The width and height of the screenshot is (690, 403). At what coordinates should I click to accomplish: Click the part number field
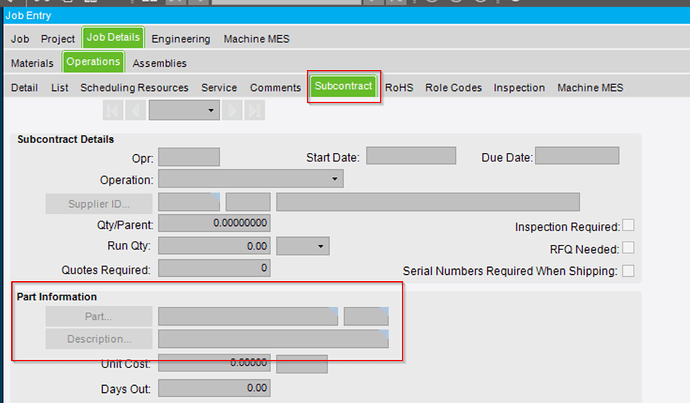(248, 317)
